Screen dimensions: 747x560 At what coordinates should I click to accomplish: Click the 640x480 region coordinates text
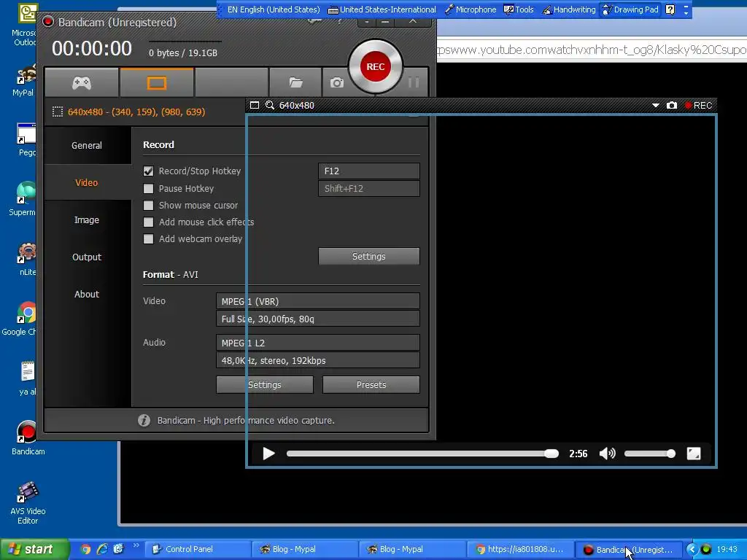tap(136, 112)
